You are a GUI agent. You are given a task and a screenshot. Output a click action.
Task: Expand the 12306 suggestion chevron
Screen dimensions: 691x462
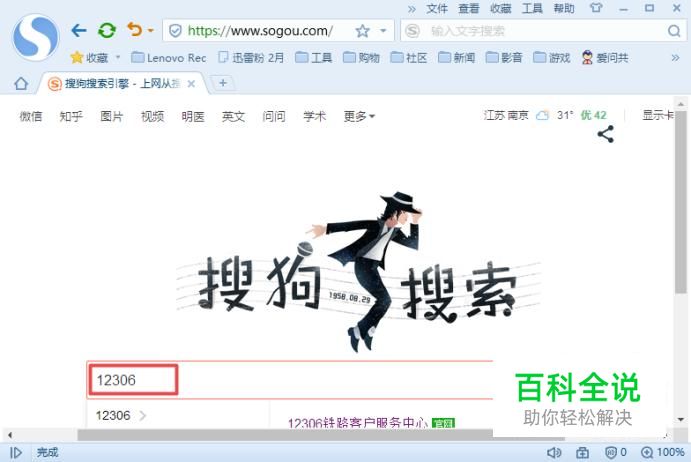142,415
